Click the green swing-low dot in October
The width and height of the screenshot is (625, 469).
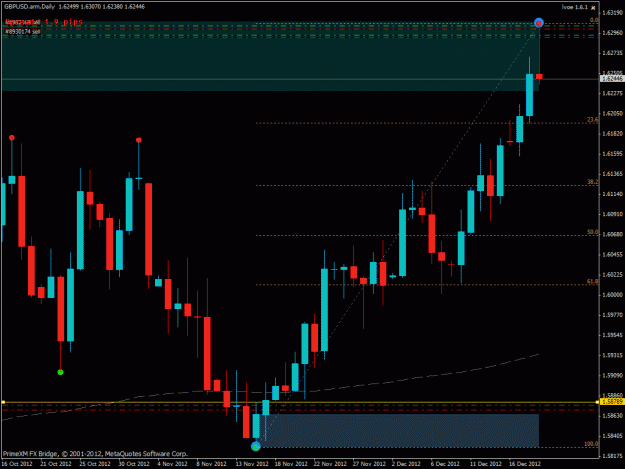pos(61,372)
